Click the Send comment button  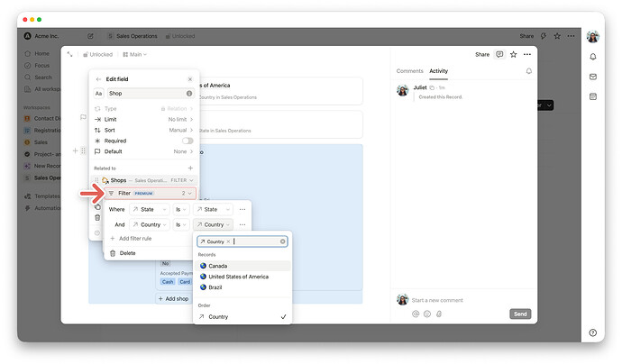tap(520, 314)
